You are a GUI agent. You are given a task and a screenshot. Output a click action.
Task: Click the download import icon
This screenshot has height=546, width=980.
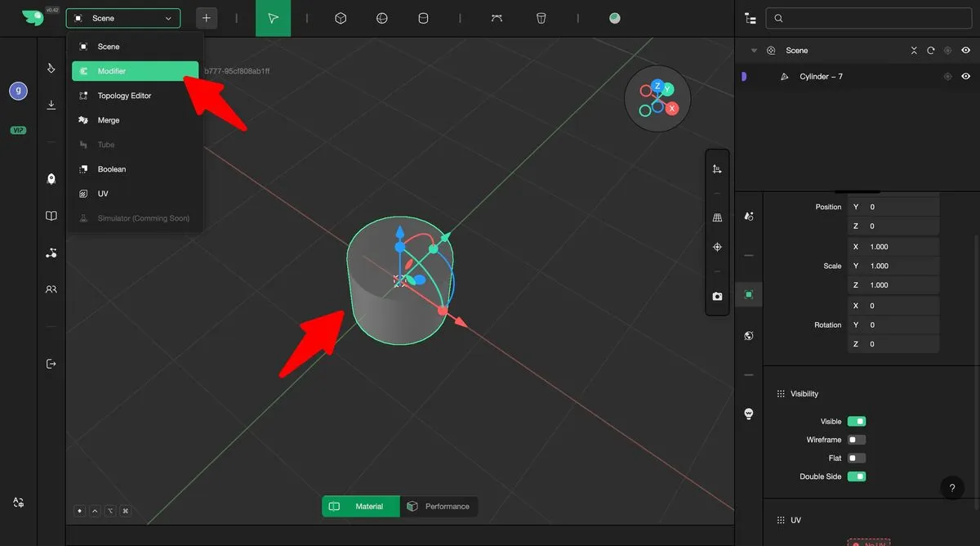click(x=51, y=105)
